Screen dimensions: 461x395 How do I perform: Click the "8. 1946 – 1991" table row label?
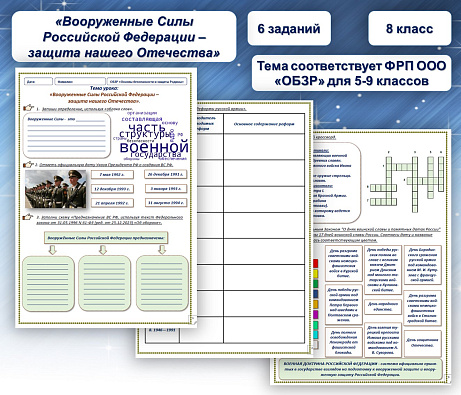point(162,330)
